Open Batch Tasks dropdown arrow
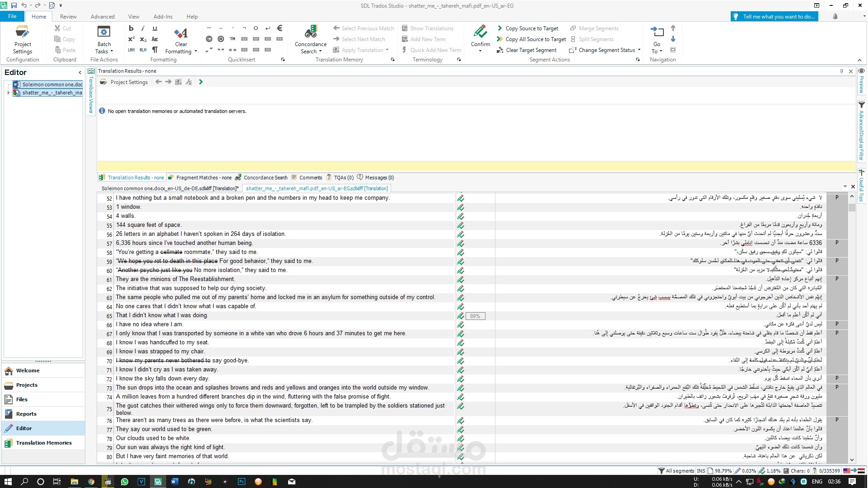The height and width of the screenshot is (488, 868). pyautogui.click(x=112, y=52)
